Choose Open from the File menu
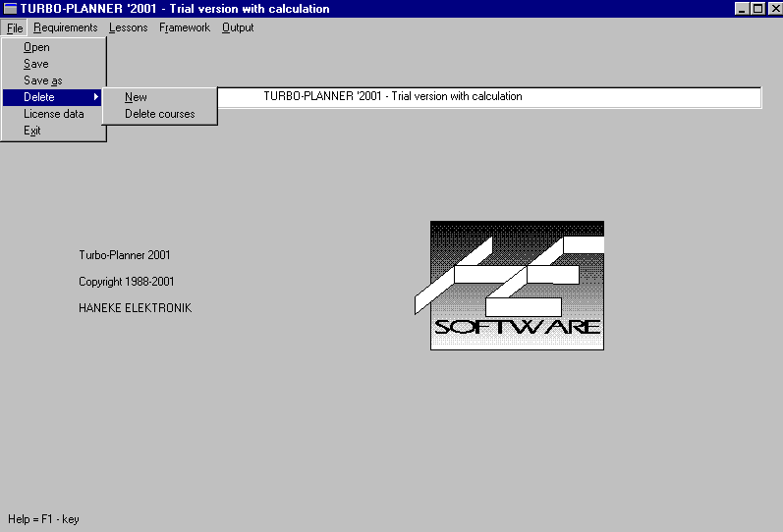The width and height of the screenshot is (783, 532). click(x=53, y=47)
